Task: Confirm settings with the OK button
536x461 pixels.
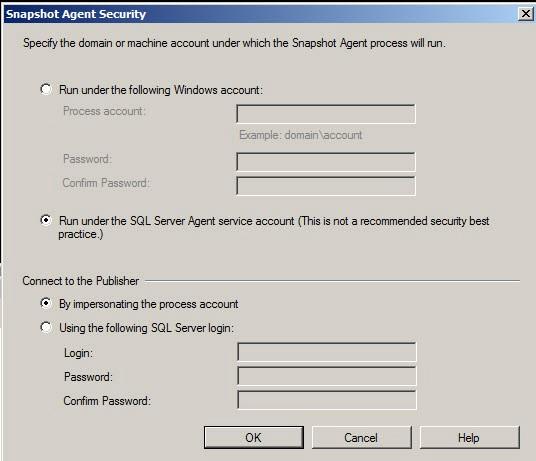Action: (254, 437)
